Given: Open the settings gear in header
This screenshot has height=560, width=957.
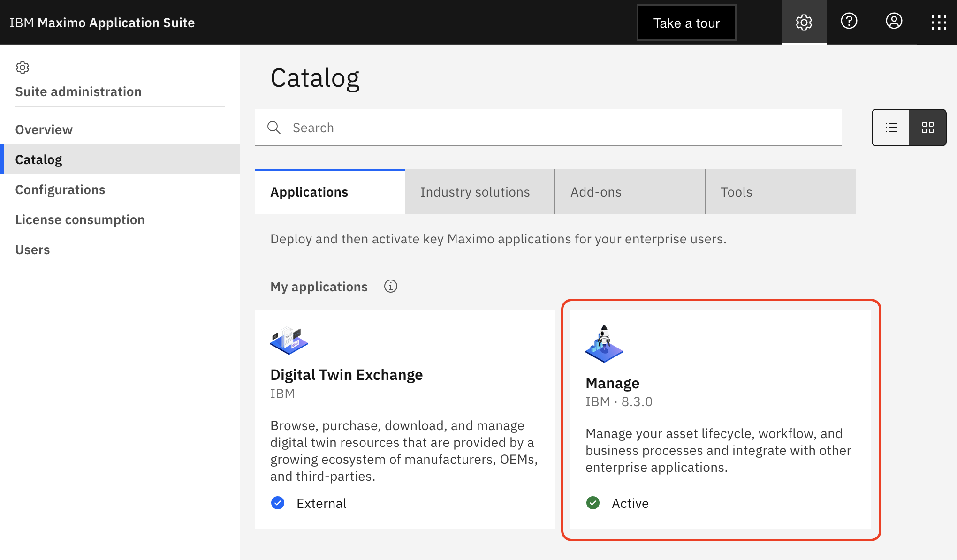Looking at the screenshot, I should coord(804,22).
